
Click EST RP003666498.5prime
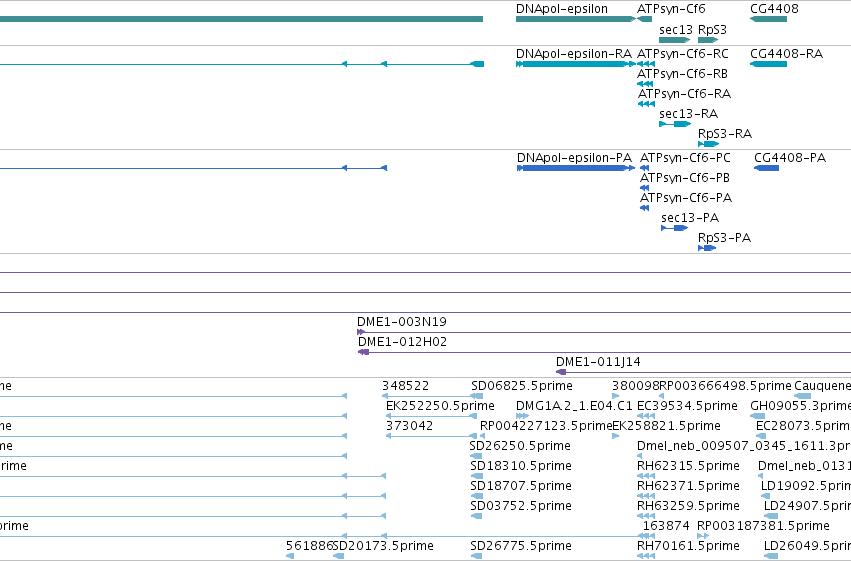[662, 397]
